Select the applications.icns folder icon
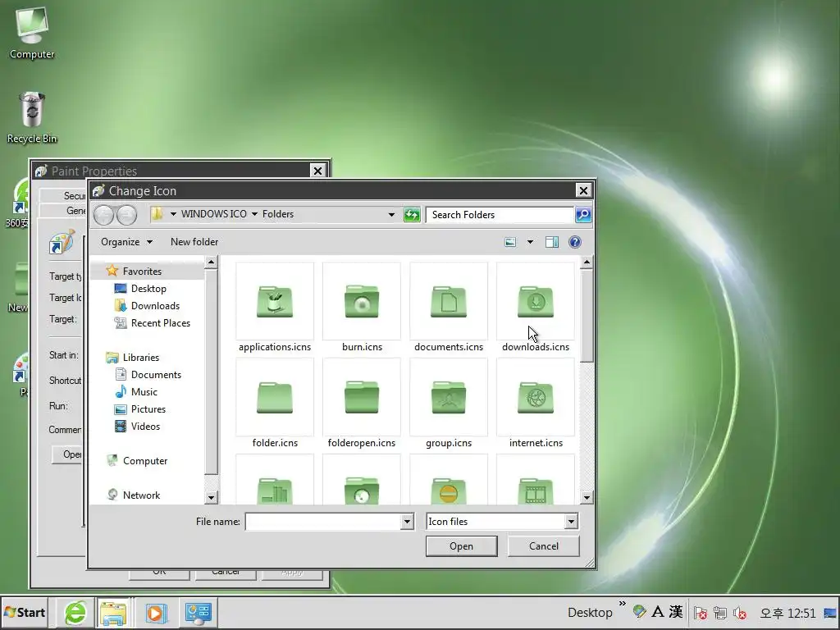840x630 pixels. pyautogui.click(x=274, y=302)
